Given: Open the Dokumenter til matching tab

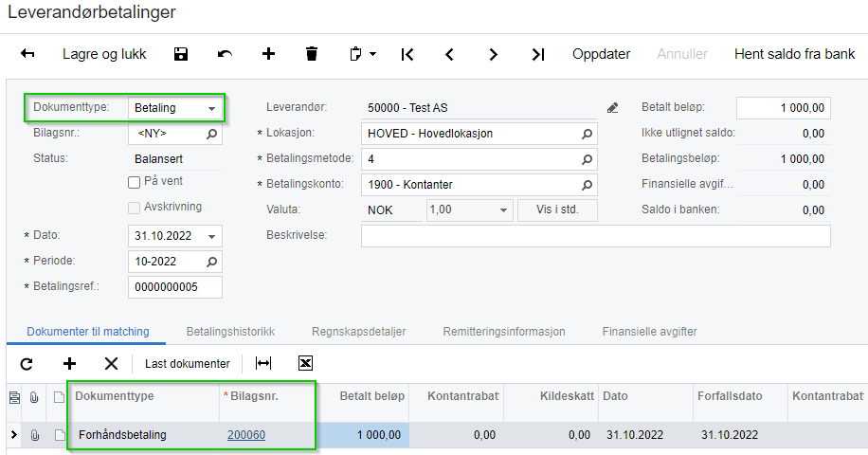Looking at the screenshot, I should [88, 332].
